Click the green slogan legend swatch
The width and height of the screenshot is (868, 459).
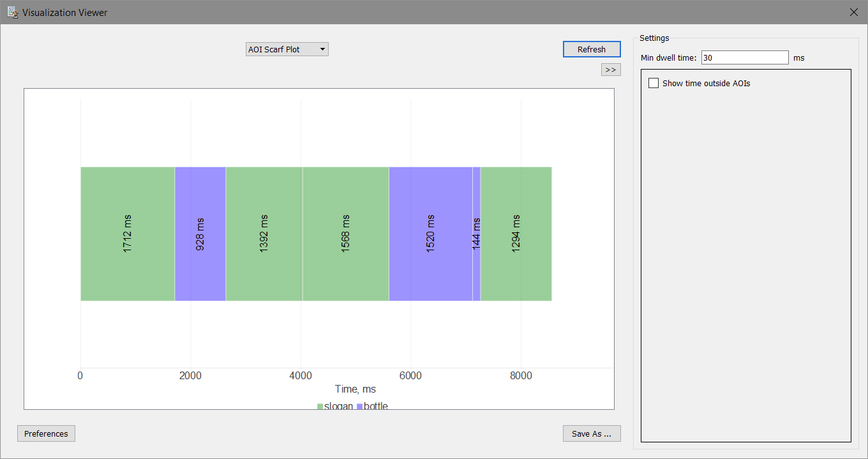coord(320,407)
